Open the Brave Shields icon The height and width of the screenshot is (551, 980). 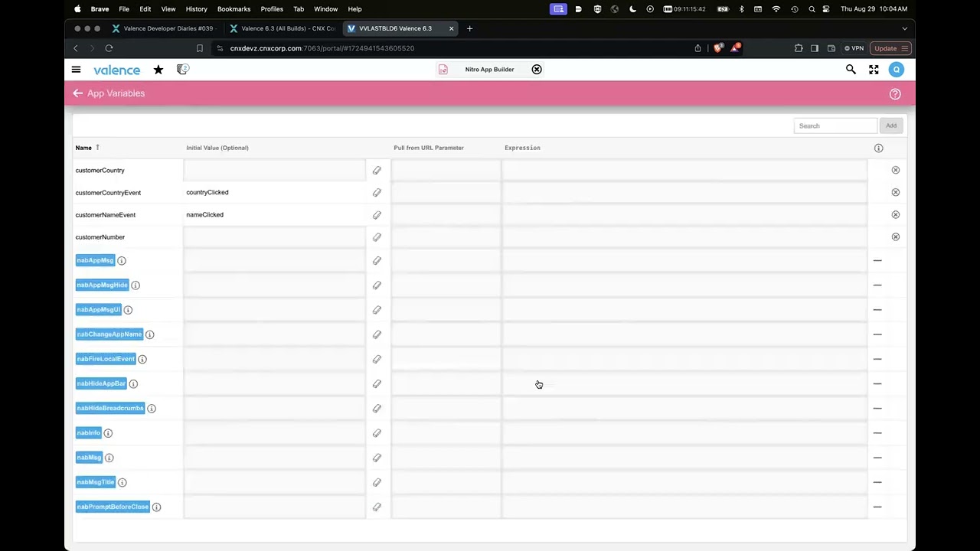click(717, 48)
